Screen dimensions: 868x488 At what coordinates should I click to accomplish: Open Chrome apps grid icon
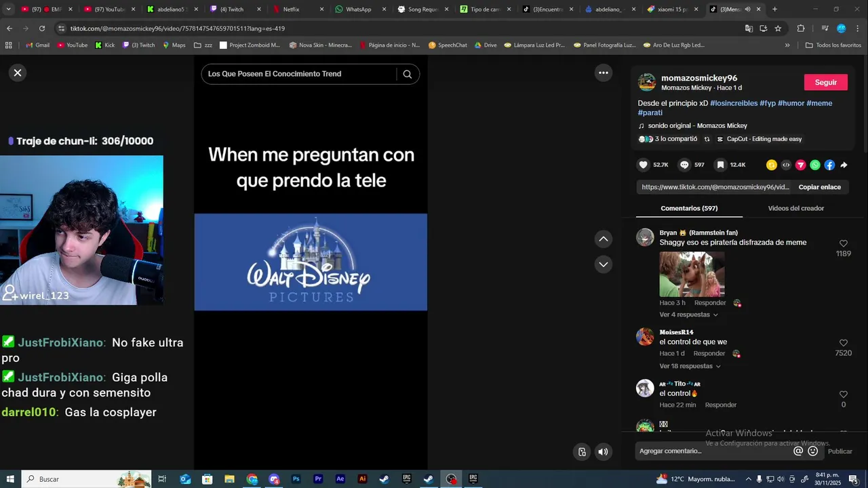9,45
